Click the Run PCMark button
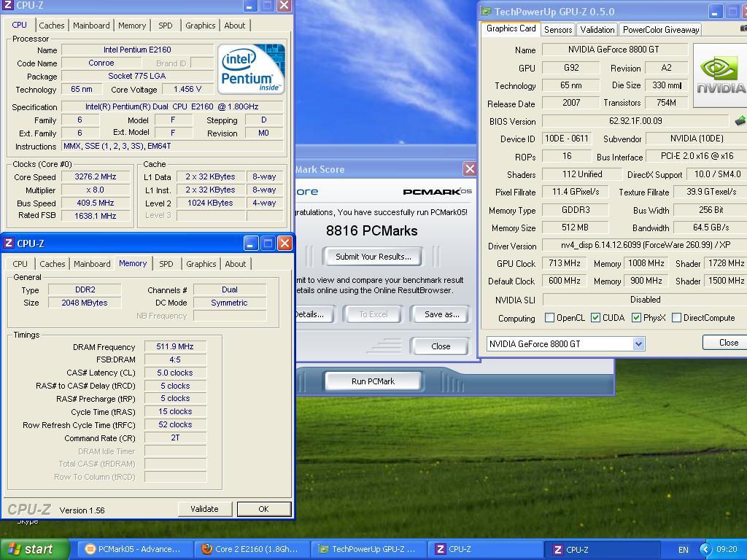Screen dimensions: 747x560 pyautogui.click(x=373, y=381)
